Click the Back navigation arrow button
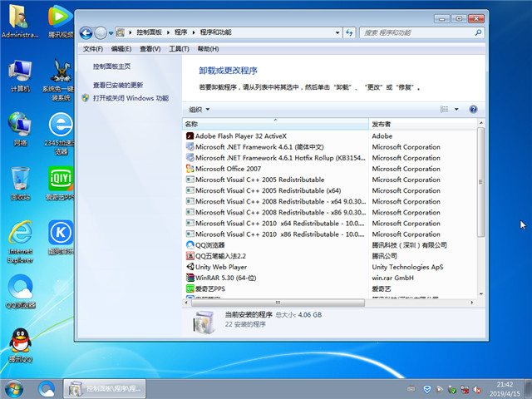The image size is (532, 399). tap(86, 33)
